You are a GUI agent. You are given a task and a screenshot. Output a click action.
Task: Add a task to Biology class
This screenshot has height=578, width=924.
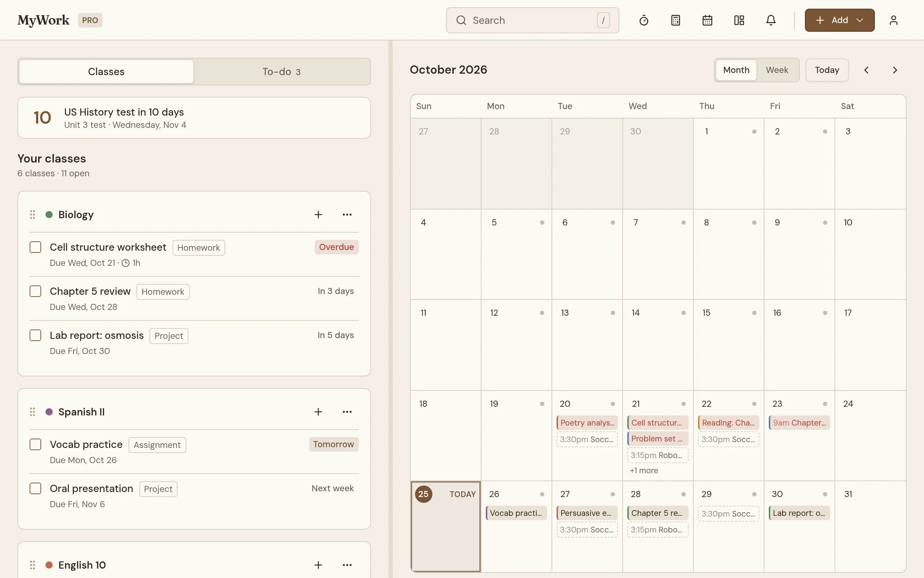pos(318,215)
